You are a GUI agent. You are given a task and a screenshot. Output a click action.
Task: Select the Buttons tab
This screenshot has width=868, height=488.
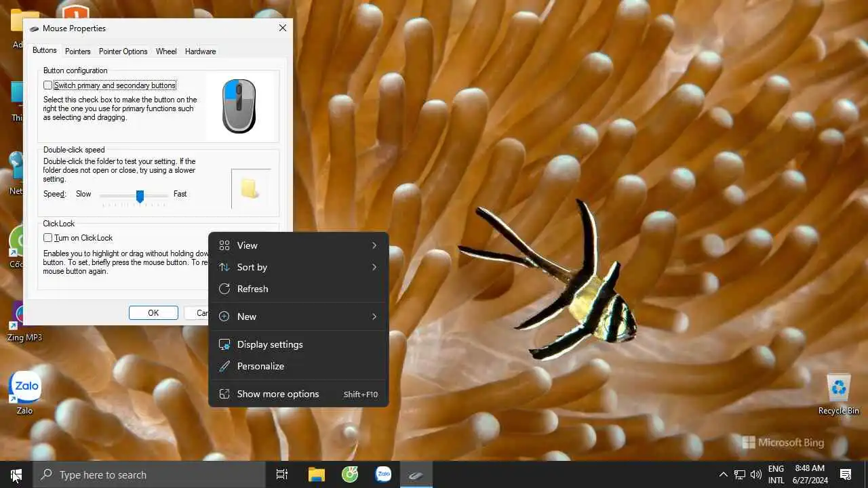[45, 51]
